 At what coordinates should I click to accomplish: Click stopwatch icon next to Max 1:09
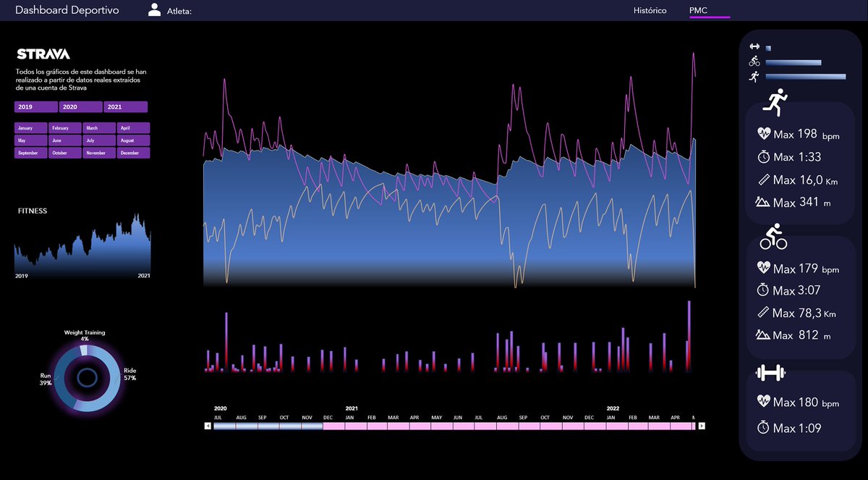[764, 427]
